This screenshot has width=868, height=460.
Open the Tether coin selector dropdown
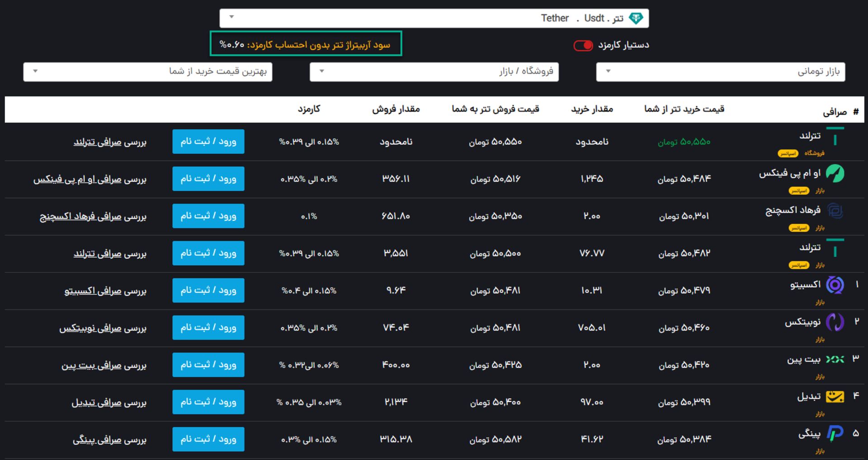434,18
